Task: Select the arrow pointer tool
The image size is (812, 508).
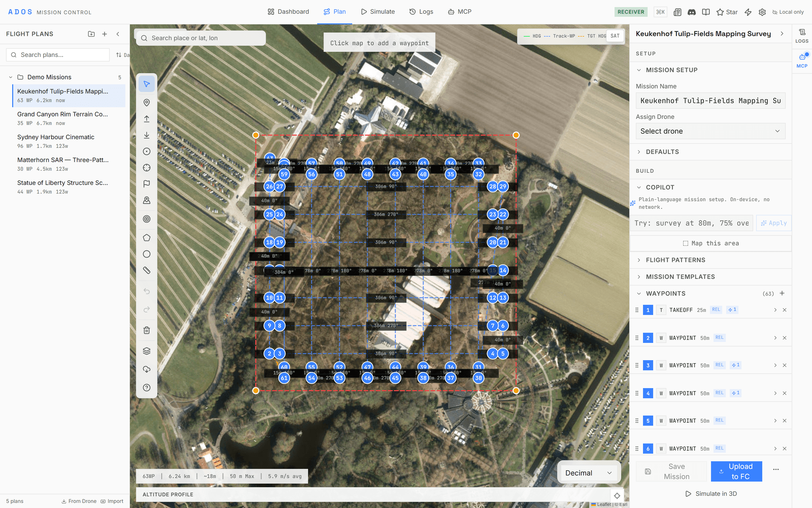Action: pos(147,84)
